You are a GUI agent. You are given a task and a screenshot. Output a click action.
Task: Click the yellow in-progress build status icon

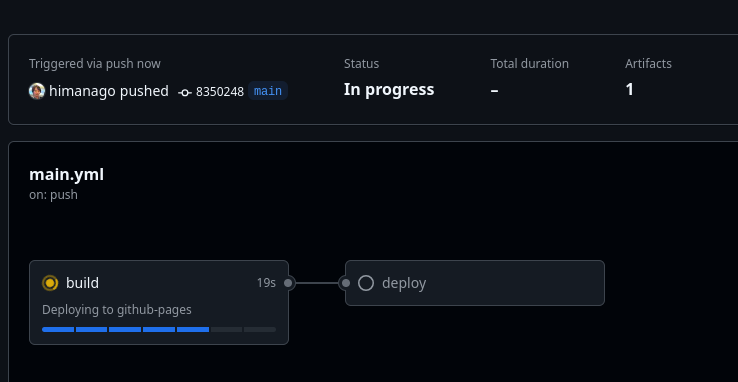(50, 283)
